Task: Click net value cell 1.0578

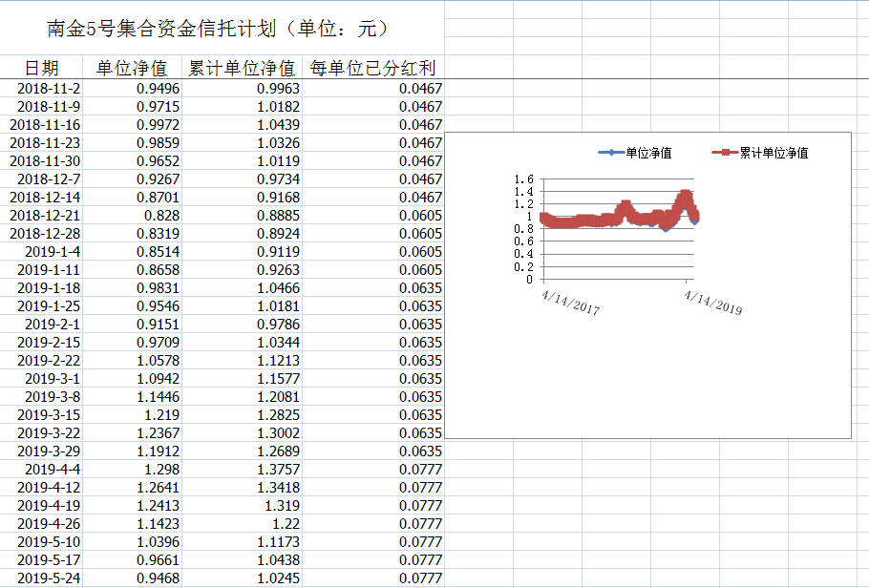Action: 133,361
